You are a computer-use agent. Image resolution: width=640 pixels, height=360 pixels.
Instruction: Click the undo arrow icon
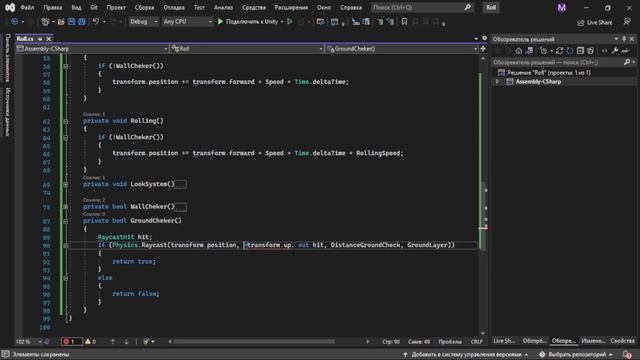point(96,22)
